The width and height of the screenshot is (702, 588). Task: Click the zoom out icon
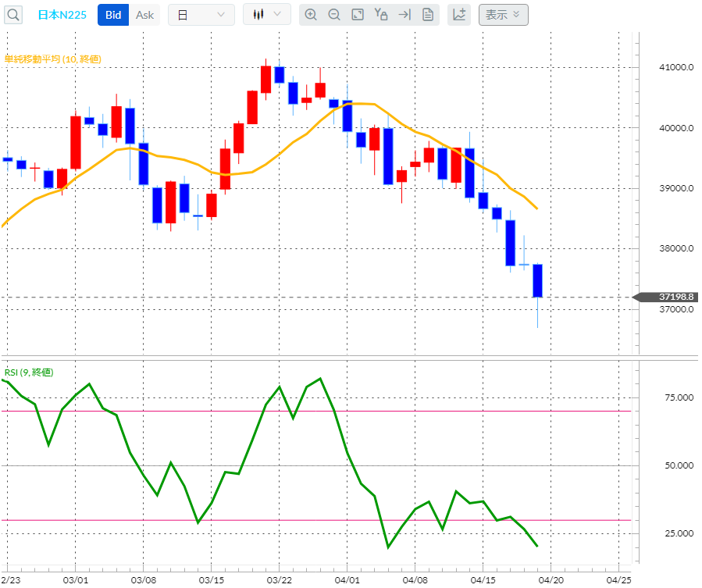coord(334,14)
